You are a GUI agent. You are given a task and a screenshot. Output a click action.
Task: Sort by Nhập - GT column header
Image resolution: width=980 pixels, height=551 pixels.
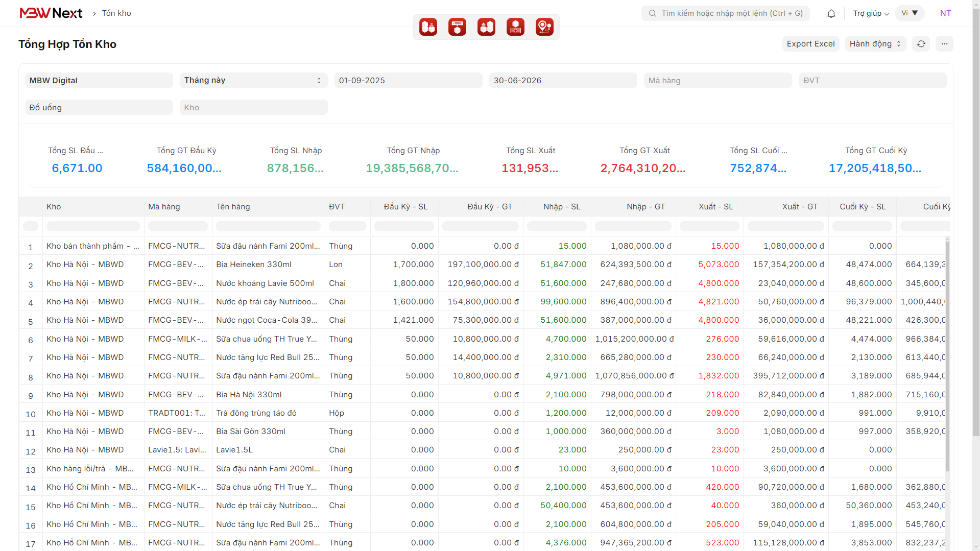tap(633, 207)
